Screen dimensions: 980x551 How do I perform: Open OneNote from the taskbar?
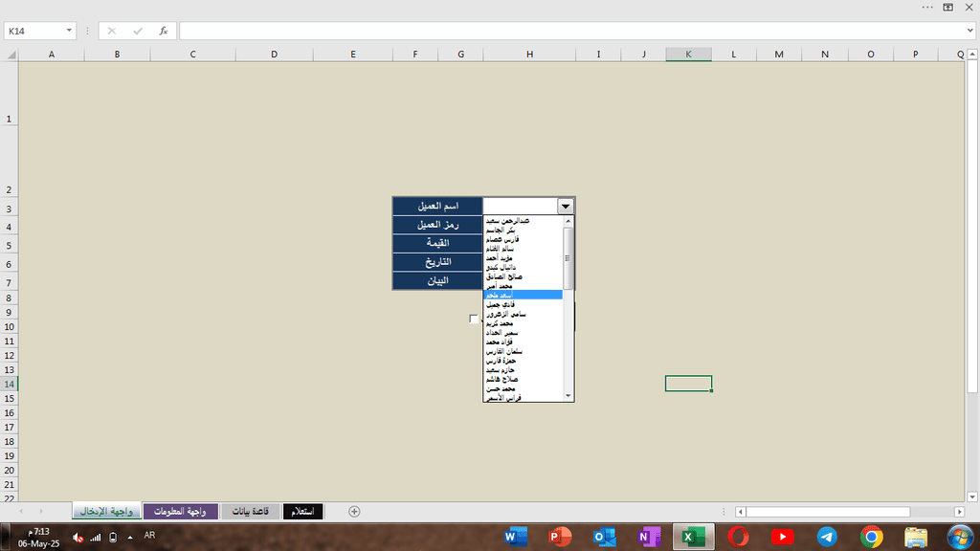tap(650, 537)
